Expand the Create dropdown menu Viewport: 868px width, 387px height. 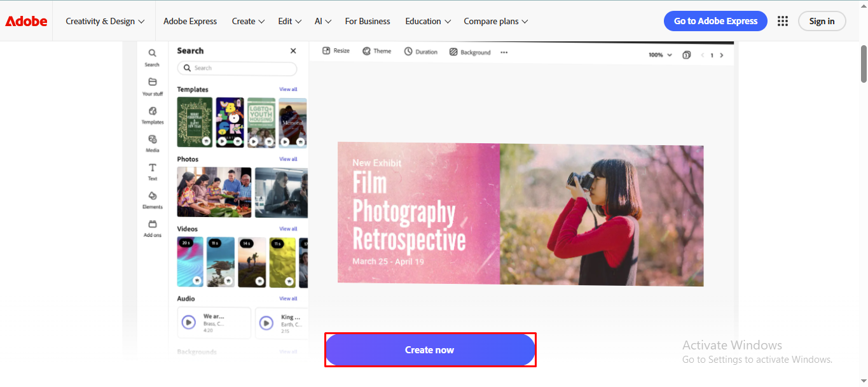click(x=248, y=21)
